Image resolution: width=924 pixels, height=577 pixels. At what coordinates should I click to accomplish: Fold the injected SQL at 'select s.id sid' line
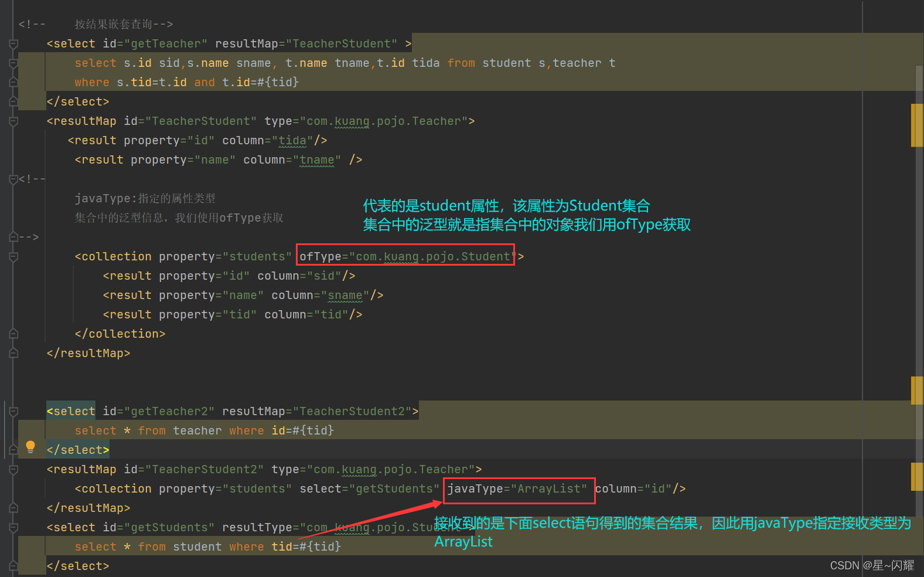(x=13, y=63)
